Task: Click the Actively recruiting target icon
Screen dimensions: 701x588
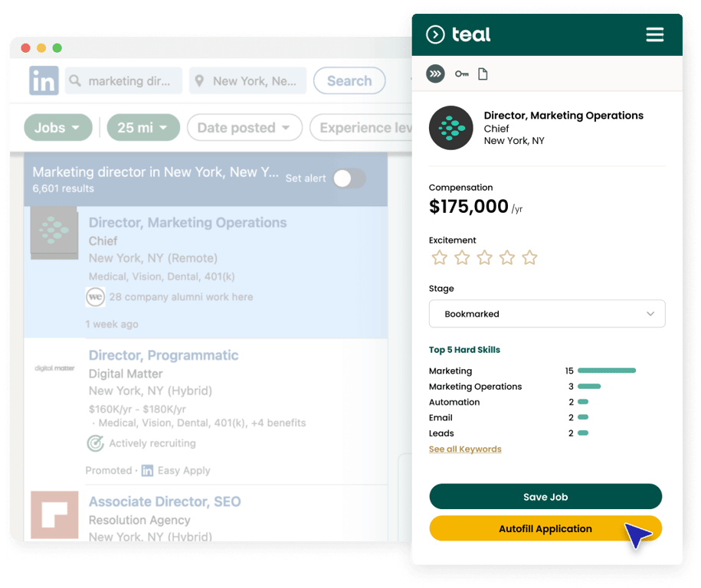Action: coord(95,443)
